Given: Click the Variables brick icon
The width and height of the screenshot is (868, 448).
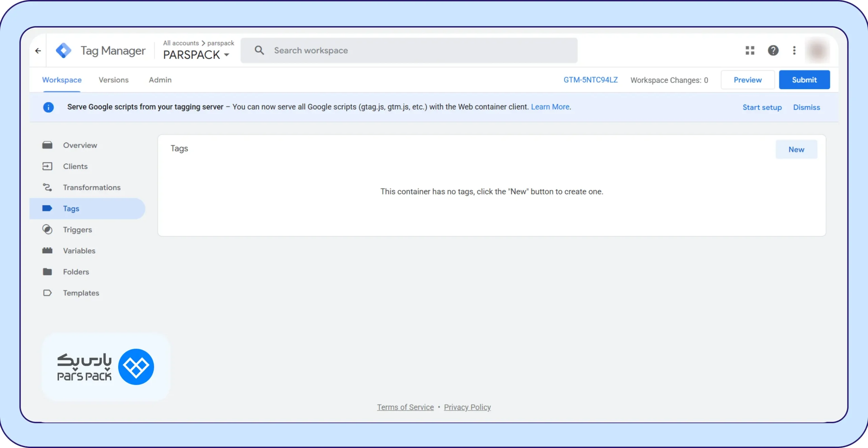Looking at the screenshot, I should [x=47, y=250].
